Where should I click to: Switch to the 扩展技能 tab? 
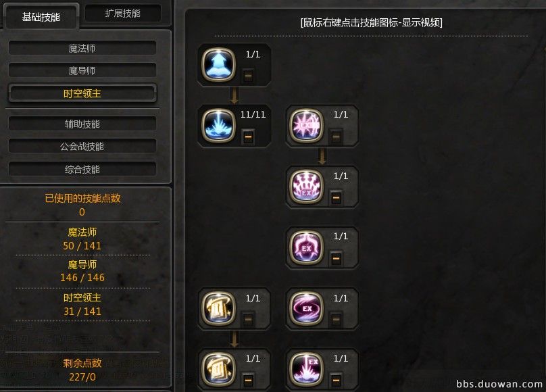pos(123,14)
